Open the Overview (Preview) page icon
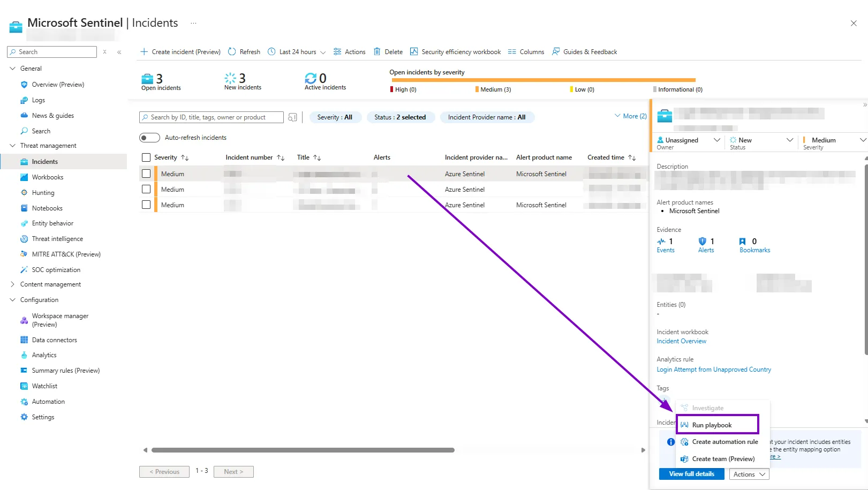868x490 pixels. [x=24, y=85]
